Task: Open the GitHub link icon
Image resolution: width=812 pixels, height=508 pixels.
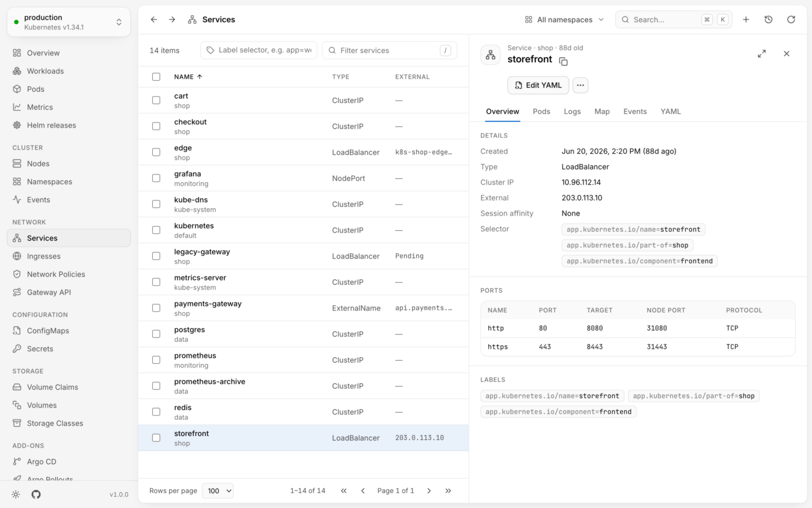Action: [36, 494]
